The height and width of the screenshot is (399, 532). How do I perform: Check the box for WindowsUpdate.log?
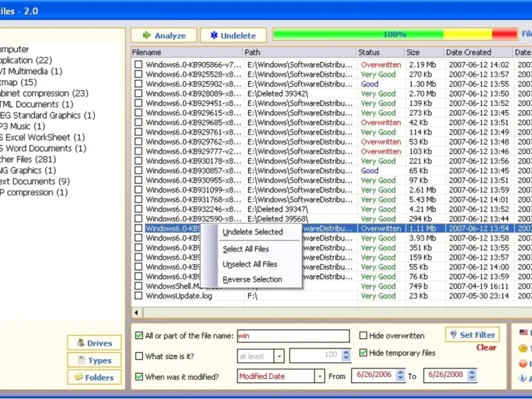138,295
